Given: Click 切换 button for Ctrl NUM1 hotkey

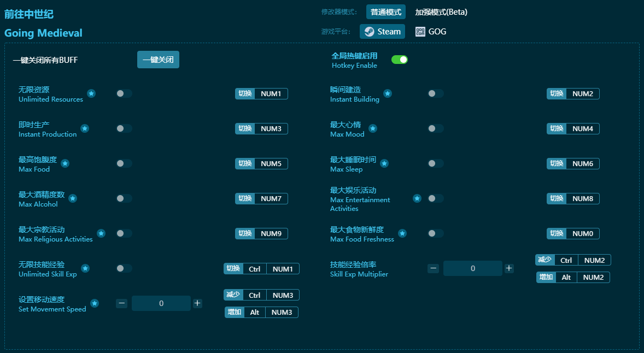Looking at the screenshot, I should (x=233, y=268).
